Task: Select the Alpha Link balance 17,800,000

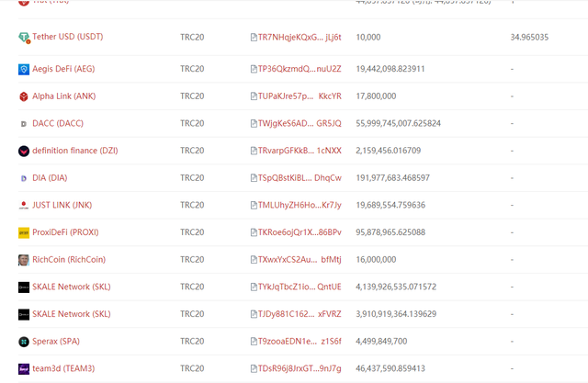Action: [x=376, y=96]
